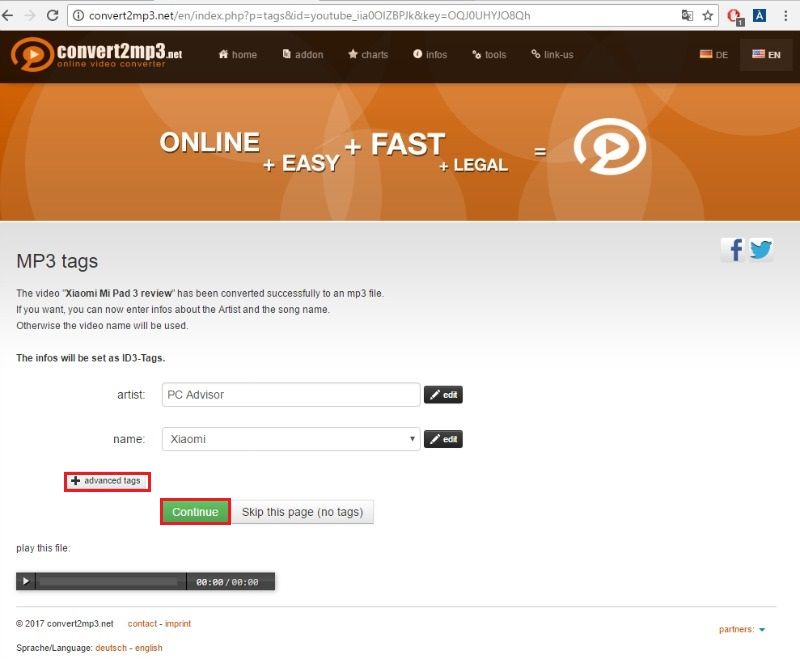Image resolution: width=800 pixels, height=659 pixels.
Task: Reload the page with the refresh icon
Action: pyautogui.click(x=52, y=15)
